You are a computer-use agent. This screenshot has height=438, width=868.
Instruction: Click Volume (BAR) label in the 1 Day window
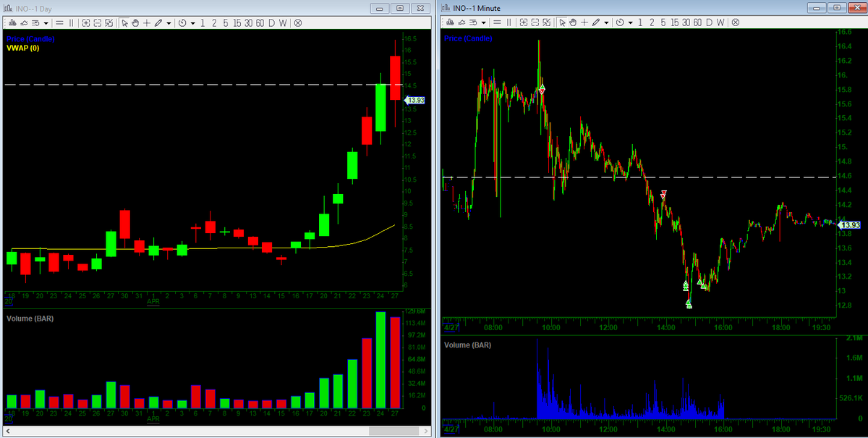point(30,318)
